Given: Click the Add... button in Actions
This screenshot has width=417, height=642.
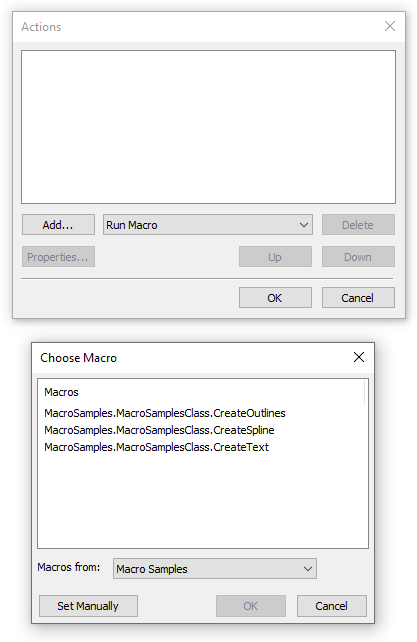Looking at the screenshot, I should tap(58, 224).
